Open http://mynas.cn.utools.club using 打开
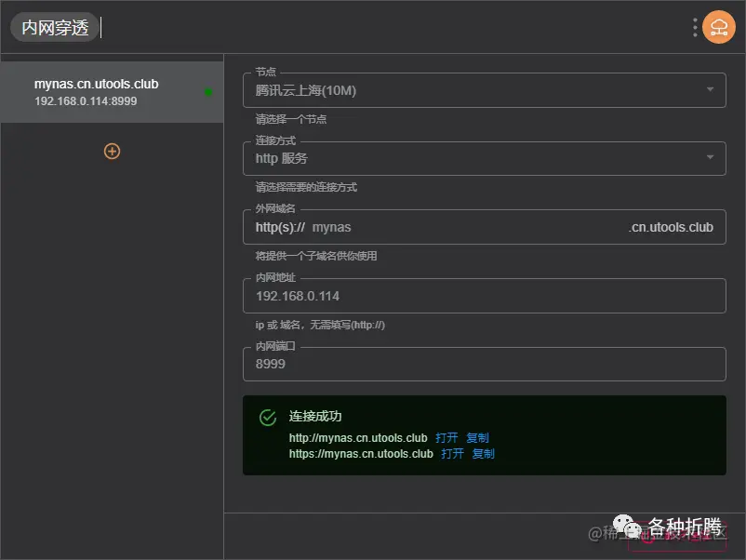The height and width of the screenshot is (560, 746). tap(446, 437)
